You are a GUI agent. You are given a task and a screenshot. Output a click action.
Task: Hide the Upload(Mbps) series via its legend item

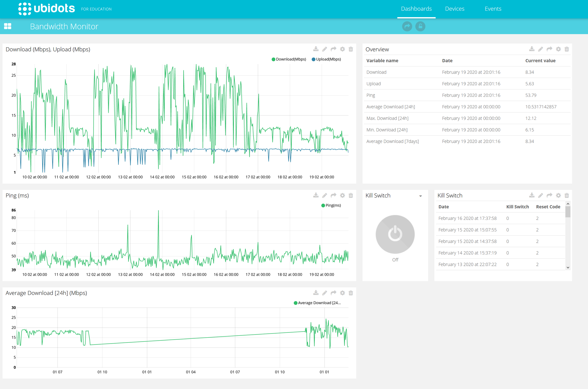pyautogui.click(x=326, y=59)
